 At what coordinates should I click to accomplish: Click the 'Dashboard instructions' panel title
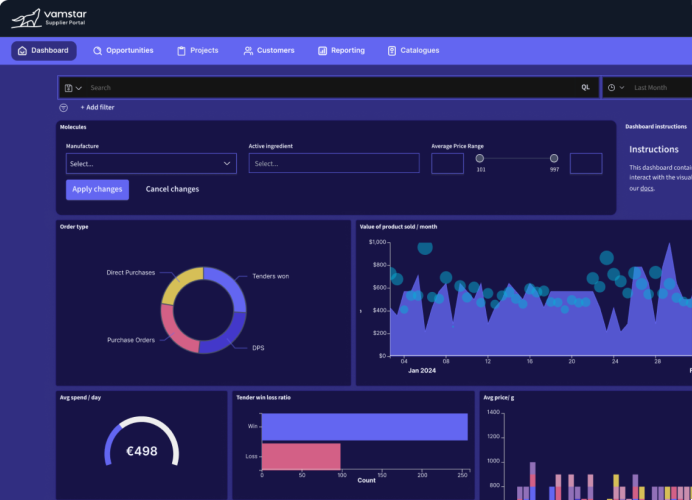coord(656,127)
